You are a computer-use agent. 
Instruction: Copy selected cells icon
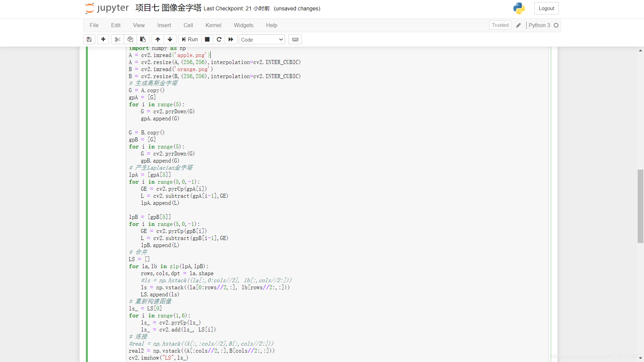click(x=130, y=40)
